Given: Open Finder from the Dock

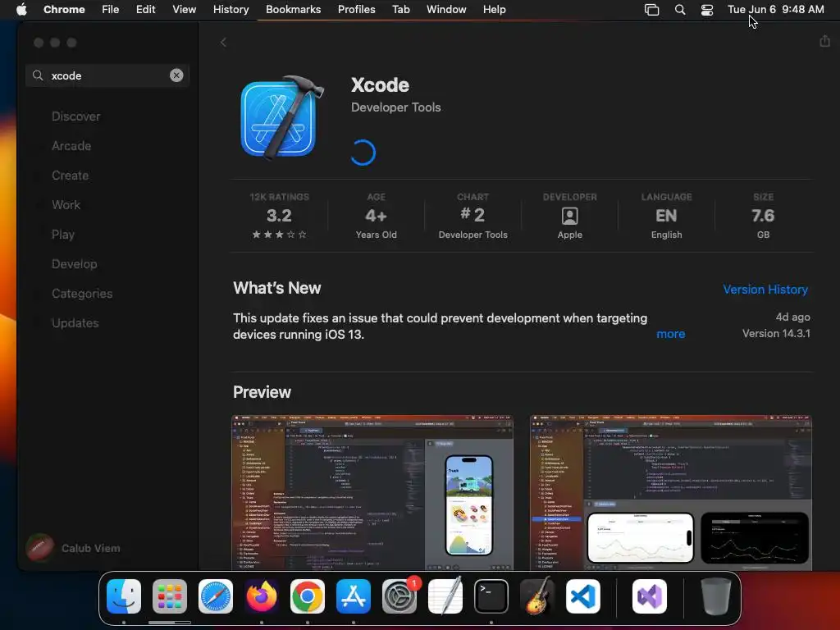Looking at the screenshot, I should click(x=124, y=596).
